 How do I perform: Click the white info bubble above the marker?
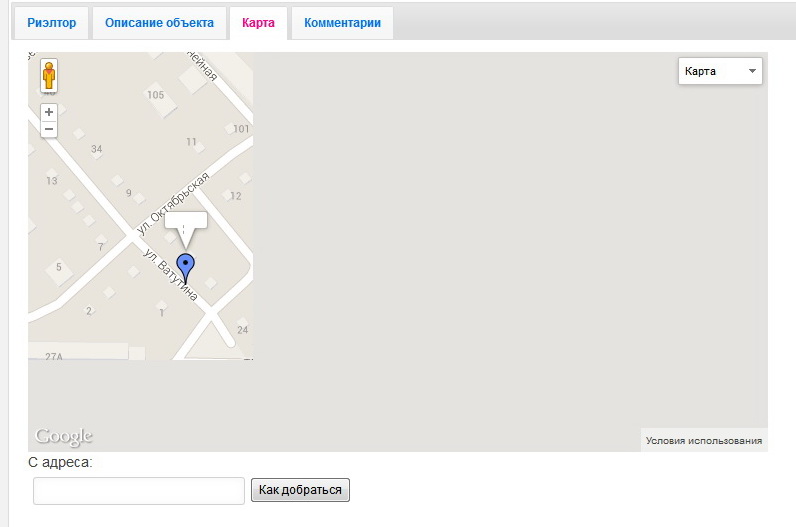pyautogui.click(x=185, y=224)
